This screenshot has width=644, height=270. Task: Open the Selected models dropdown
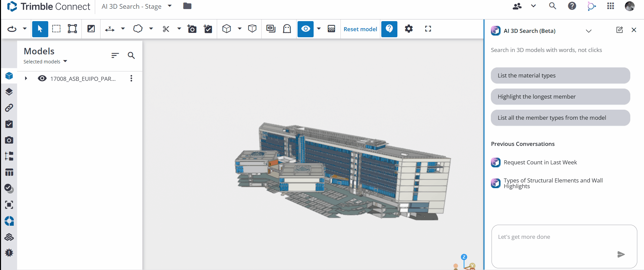pos(45,61)
